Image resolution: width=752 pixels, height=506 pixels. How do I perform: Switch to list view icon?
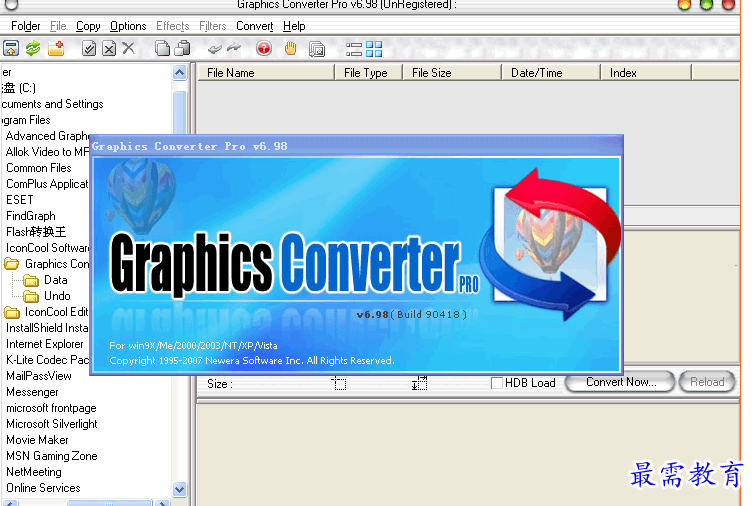coord(354,49)
